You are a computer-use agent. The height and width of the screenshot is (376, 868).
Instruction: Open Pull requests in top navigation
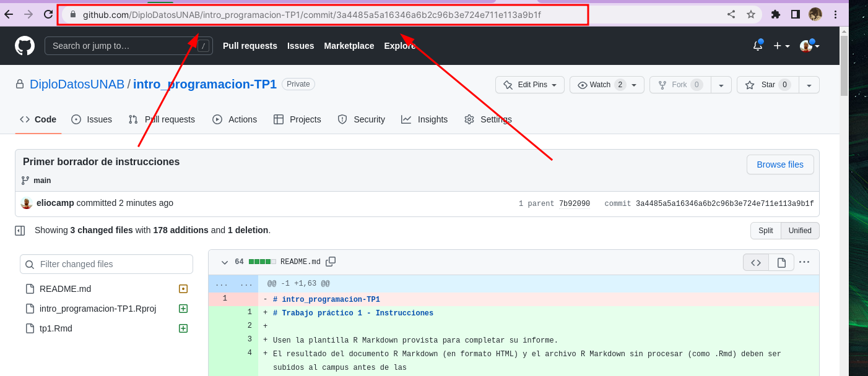click(x=250, y=46)
